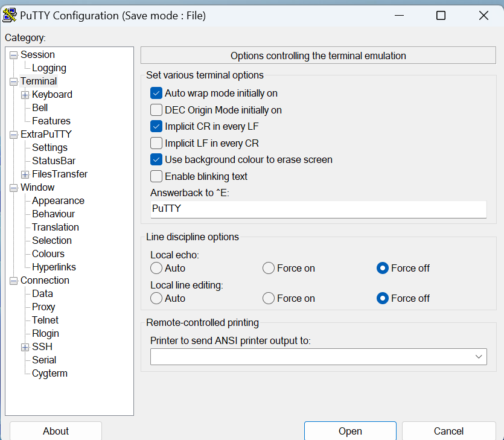Enable DEC Origin Mode checkbox

point(156,110)
